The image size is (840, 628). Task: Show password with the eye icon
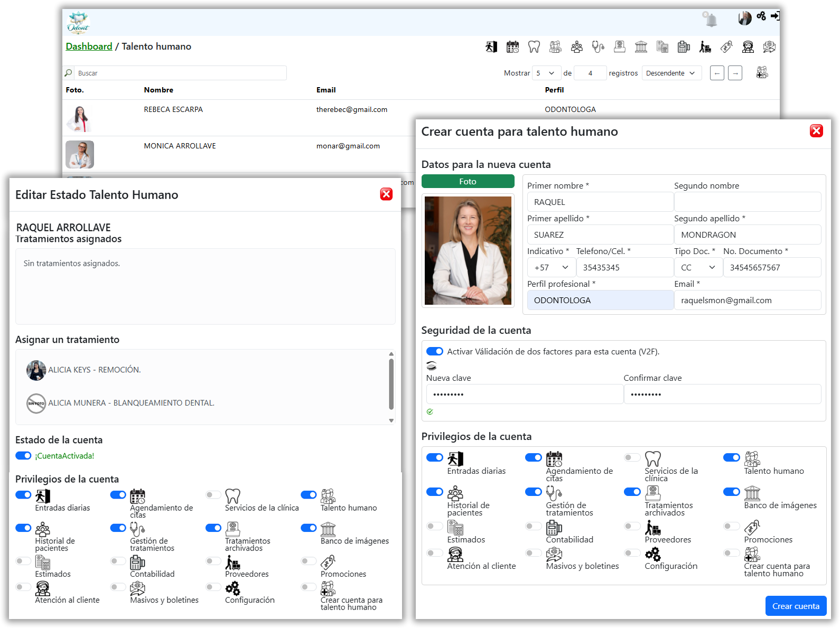click(x=432, y=365)
